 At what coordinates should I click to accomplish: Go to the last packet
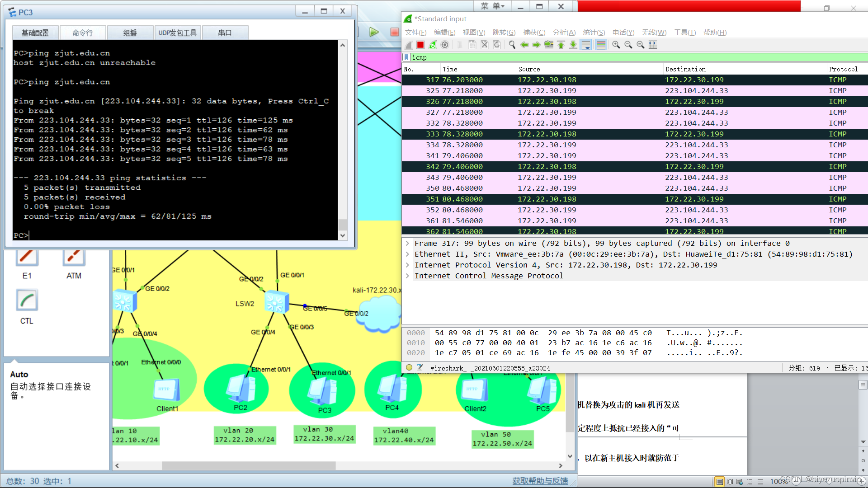573,45
